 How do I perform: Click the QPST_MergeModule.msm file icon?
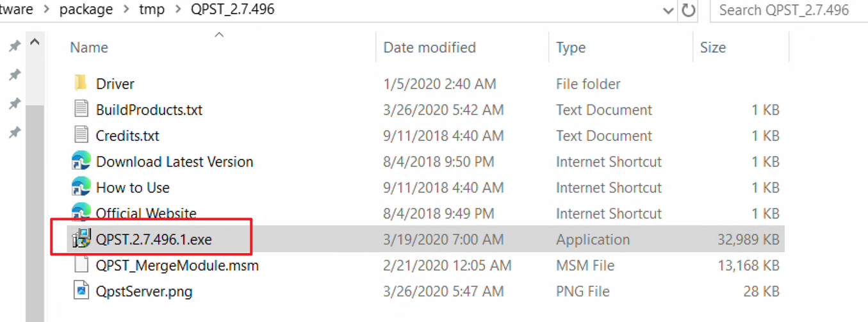81,264
